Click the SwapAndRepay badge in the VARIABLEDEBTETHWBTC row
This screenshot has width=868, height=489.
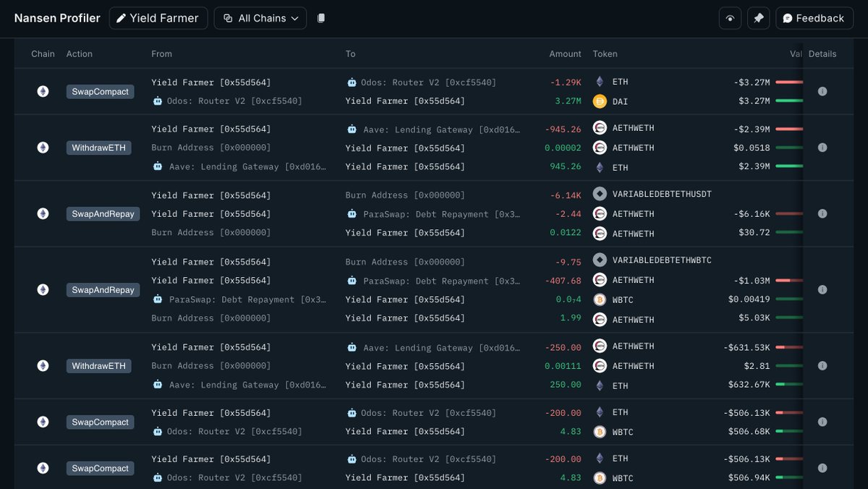click(103, 289)
